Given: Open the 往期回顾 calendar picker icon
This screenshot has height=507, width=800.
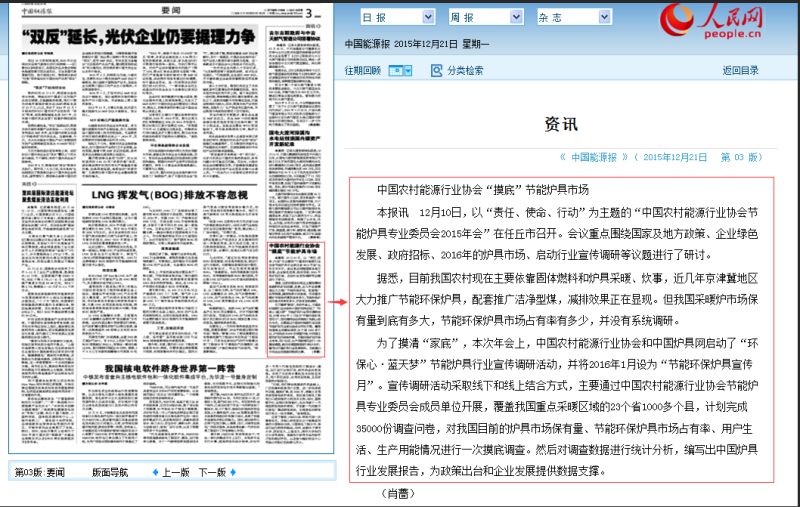Looking at the screenshot, I should pyautogui.click(x=399, y=70).
